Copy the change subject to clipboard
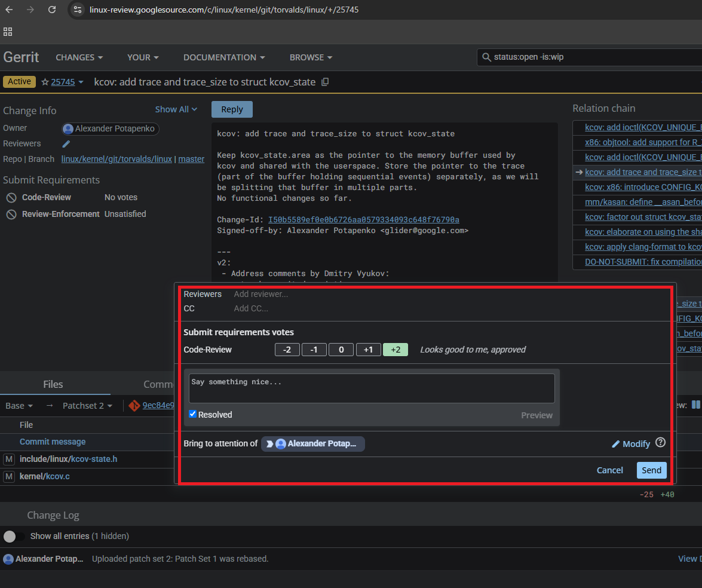The image size is (702, 588). pyautogui.click(x=324, y=82)
